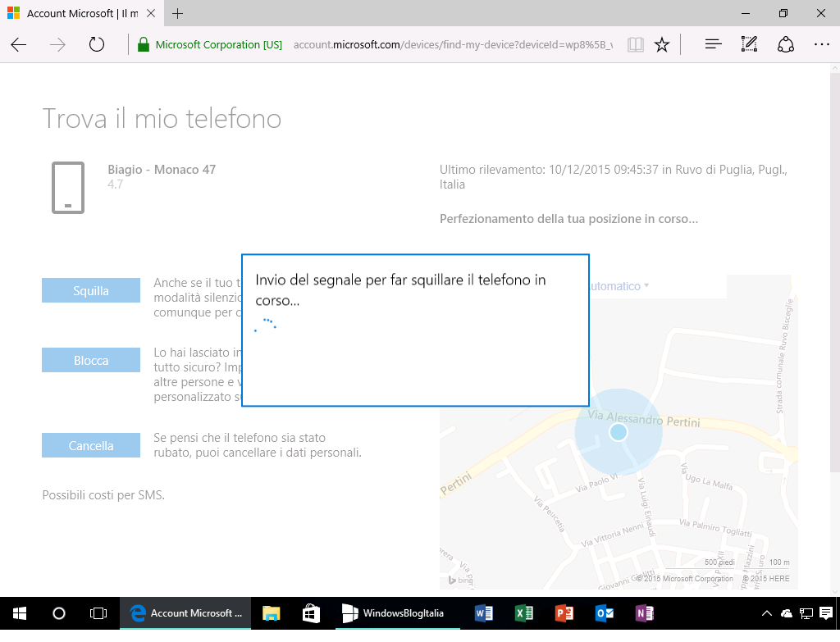
Task: Click the Trova il mio telefono heading
Action: click(x=162, y=118)
